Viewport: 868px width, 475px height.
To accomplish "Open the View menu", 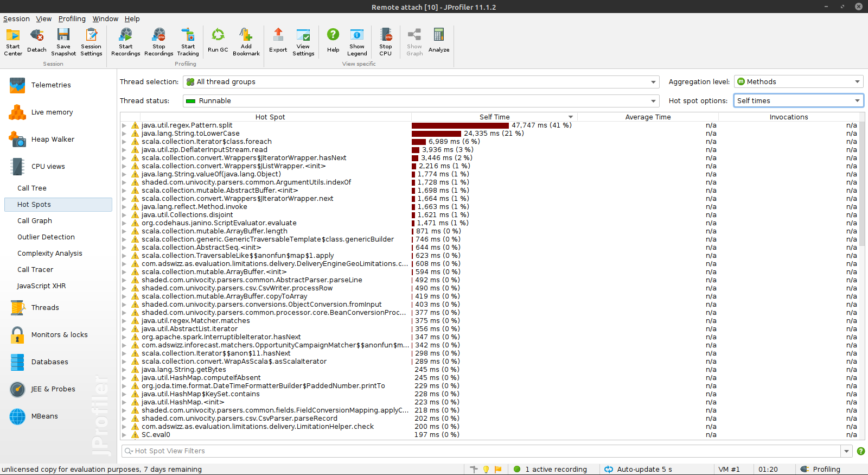I will pyautogui.click(x=44, y=19).
